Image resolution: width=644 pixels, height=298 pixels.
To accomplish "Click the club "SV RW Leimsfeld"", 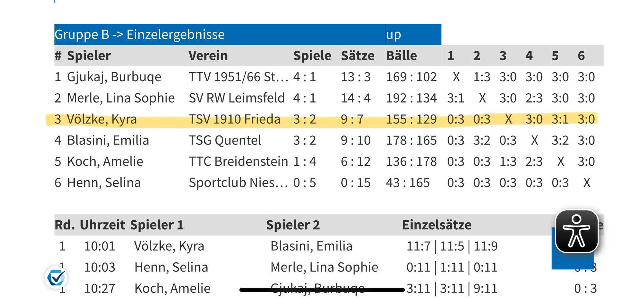I will 237,98.
